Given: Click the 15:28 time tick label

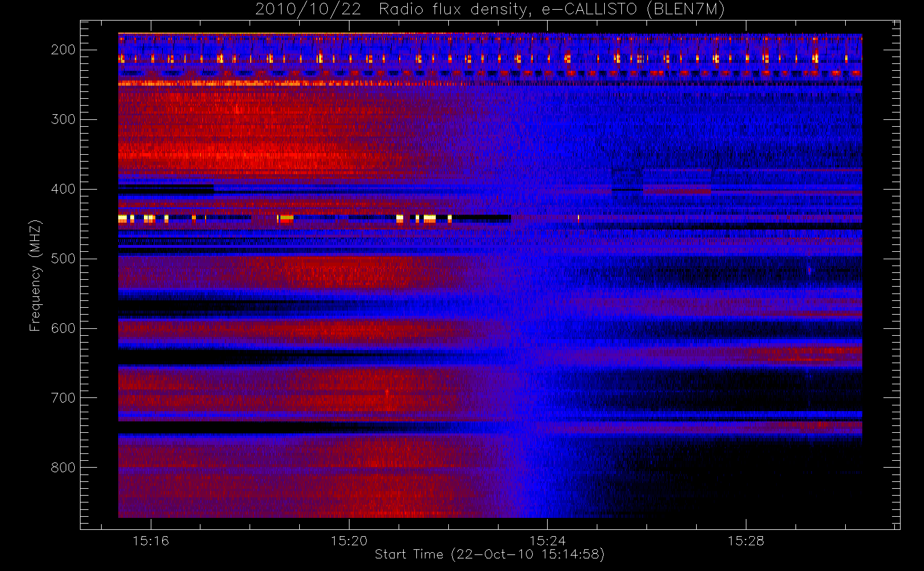Looking at the screenshot, I should [746, 541].
